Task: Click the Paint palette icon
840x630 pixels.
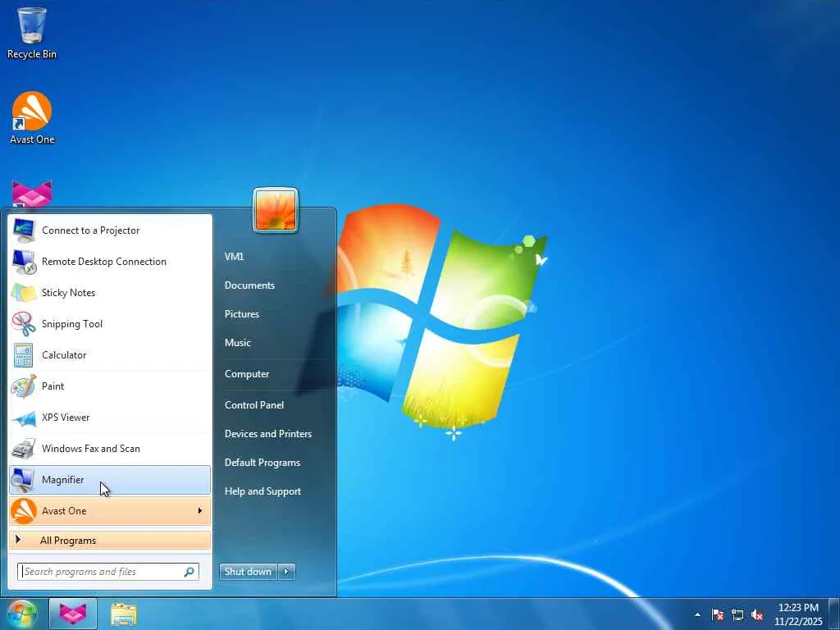Action: (x=24, y=386)
